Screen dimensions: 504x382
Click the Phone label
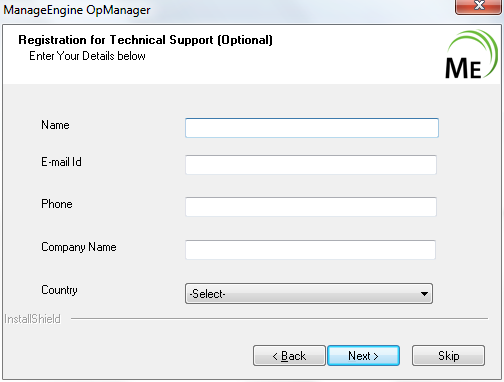coord(57,204)
